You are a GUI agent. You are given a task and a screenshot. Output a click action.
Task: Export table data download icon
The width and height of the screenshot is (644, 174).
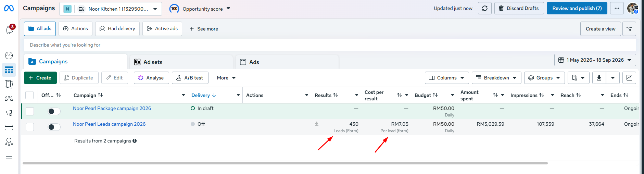coord(599,78)
